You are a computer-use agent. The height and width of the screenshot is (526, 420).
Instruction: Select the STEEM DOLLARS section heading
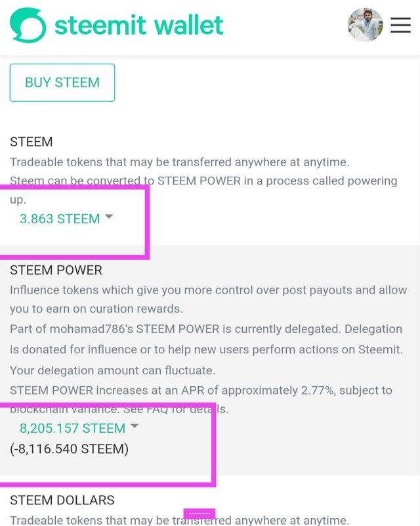(x=62, y=500)
